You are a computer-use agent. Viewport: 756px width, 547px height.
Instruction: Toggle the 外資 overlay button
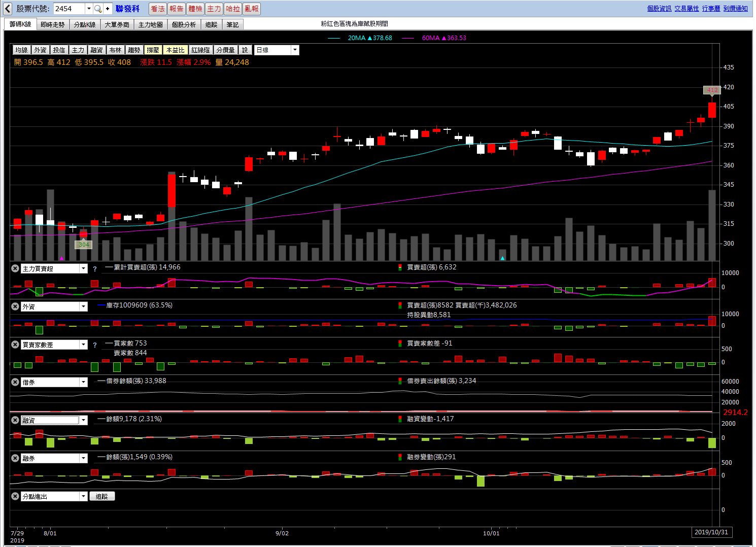pyautogui.click(x=40, y=50)
